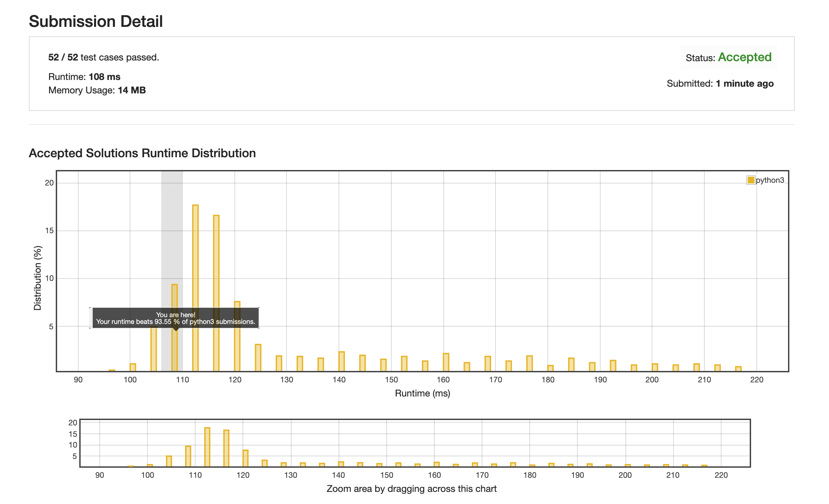
Task: Click the '1 minute ago' submitted time
Action: 745,83
